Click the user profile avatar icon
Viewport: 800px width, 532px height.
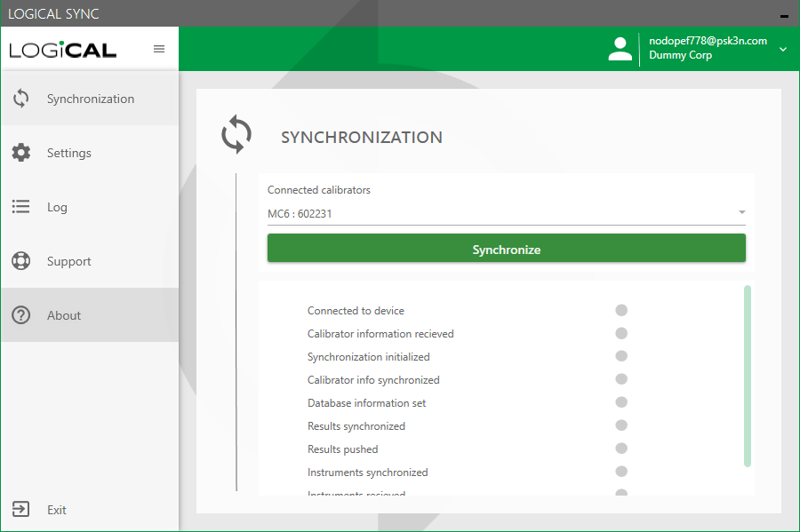[620, 48]
